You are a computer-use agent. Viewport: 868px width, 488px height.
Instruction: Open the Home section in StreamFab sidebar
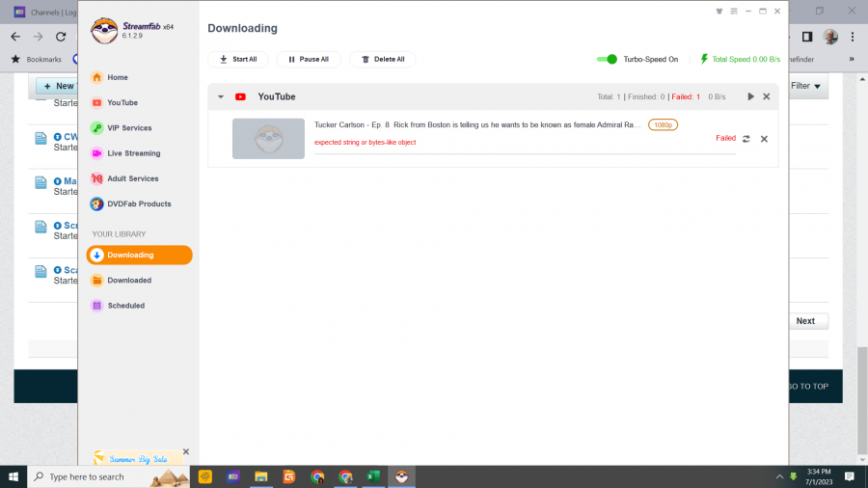click(110, 77)
